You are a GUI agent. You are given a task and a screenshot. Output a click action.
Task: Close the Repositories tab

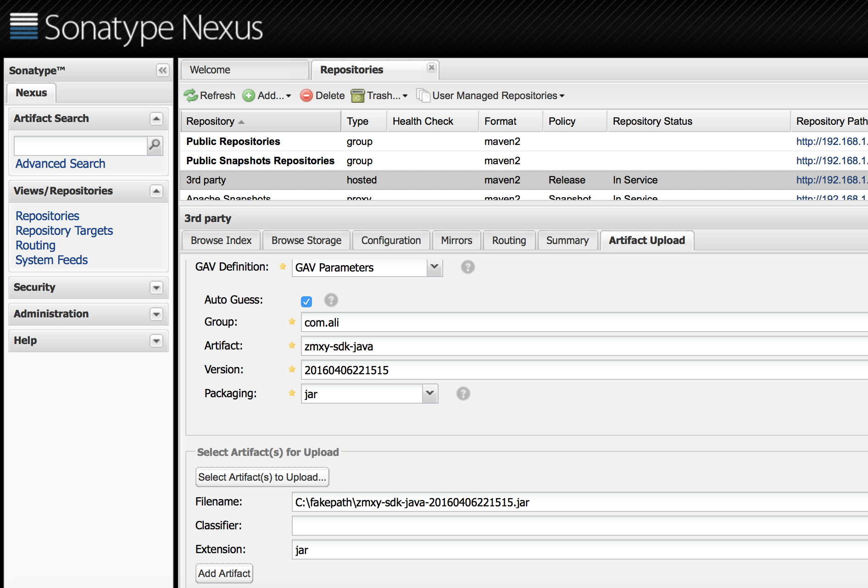pyautogui.click(x=431, y=67)
